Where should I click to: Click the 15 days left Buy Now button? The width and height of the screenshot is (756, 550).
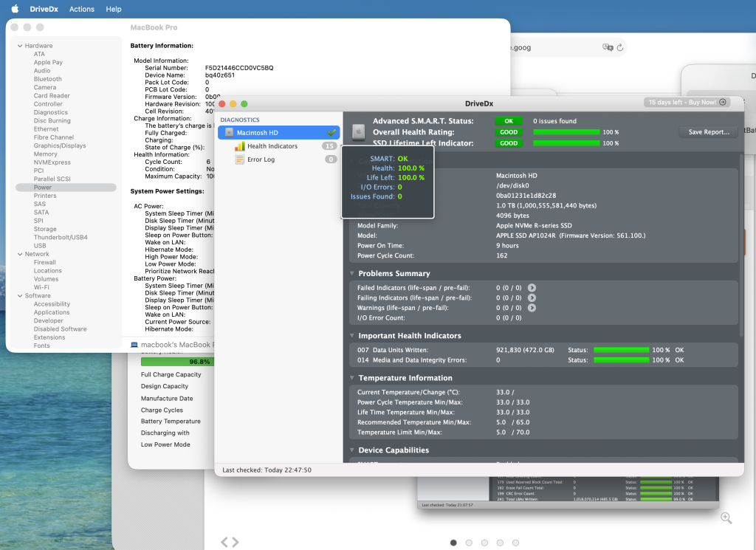click(x=687, y=102)
